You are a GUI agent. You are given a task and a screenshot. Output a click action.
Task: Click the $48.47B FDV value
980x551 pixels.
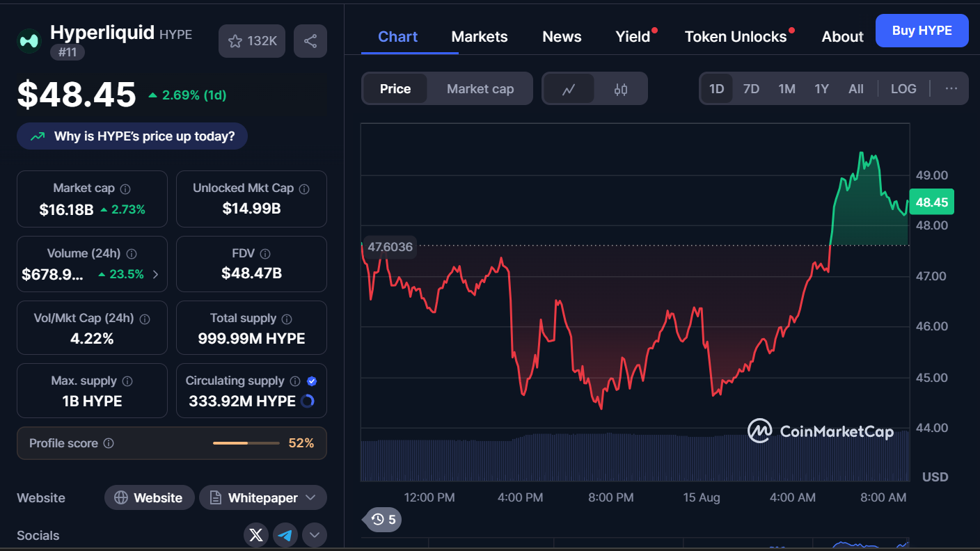(x=251, y=273)
